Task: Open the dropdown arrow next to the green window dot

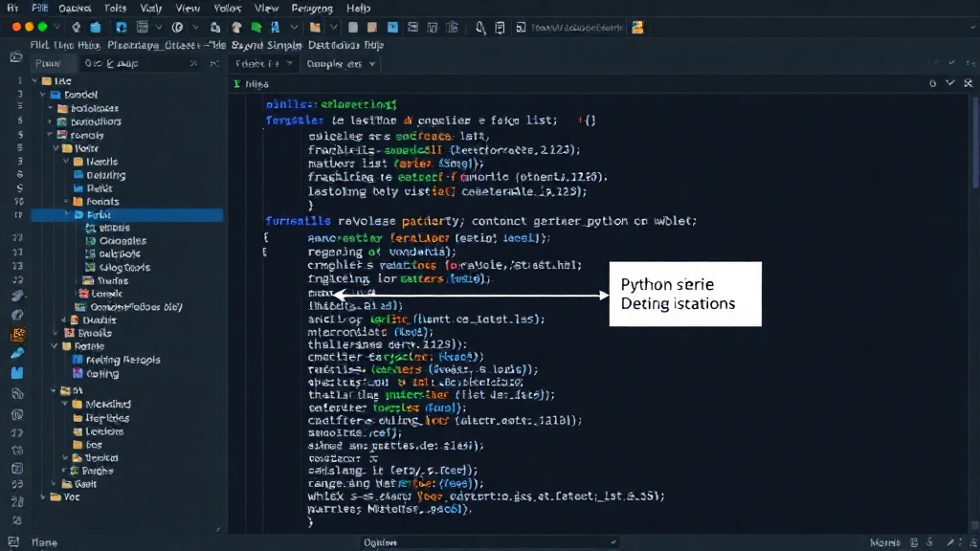Action: 56,27
